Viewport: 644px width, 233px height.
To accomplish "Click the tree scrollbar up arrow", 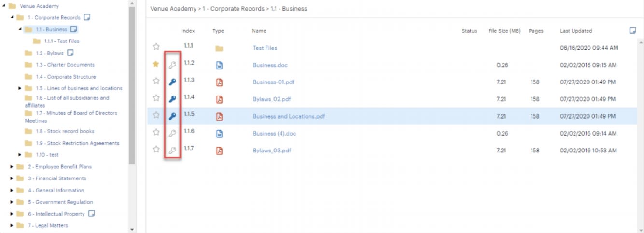I will coord(132,3).
